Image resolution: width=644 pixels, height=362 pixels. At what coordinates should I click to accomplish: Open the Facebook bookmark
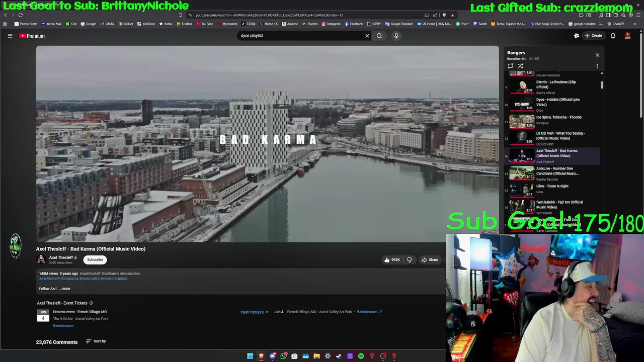pos(354,24)
